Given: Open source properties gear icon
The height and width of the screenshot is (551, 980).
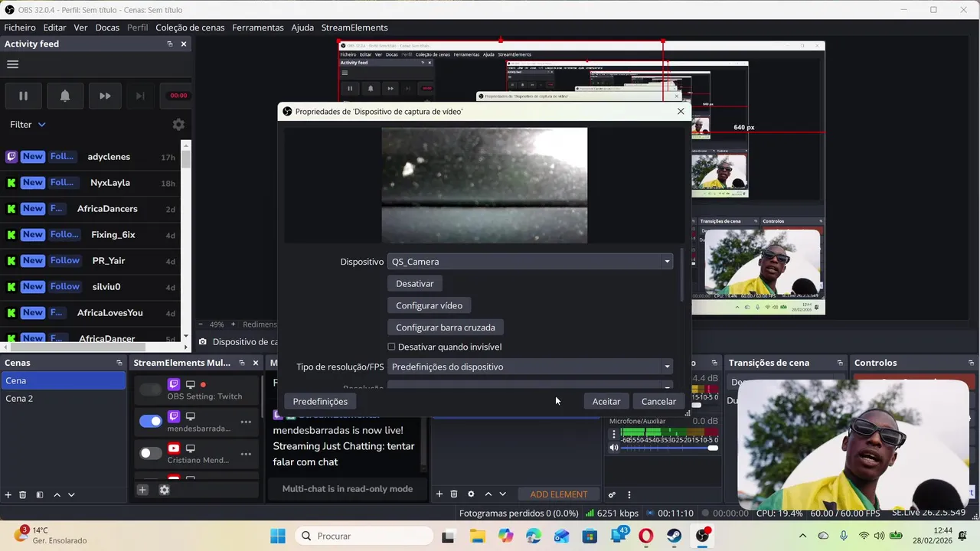Looking at the screenshot, I should pyautogui.click(x=471, y=494).
